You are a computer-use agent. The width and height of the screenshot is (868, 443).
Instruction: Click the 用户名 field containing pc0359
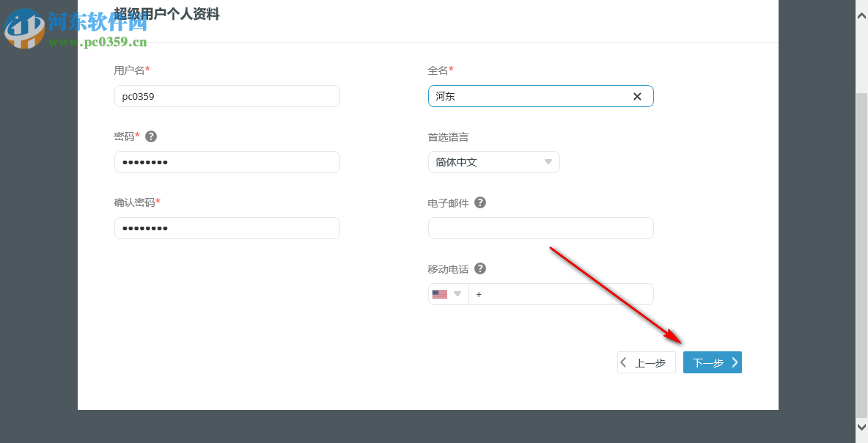[x=227, y=96]
